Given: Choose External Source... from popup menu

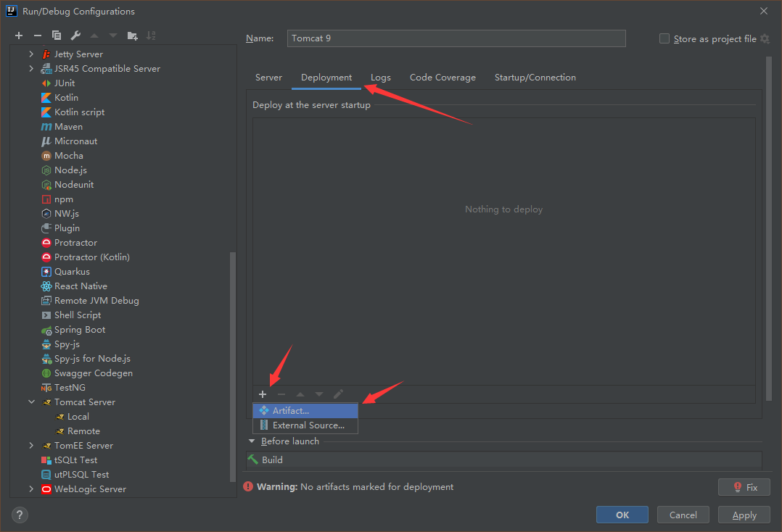Looking at the screenshot, I should (x=305, y=425).
